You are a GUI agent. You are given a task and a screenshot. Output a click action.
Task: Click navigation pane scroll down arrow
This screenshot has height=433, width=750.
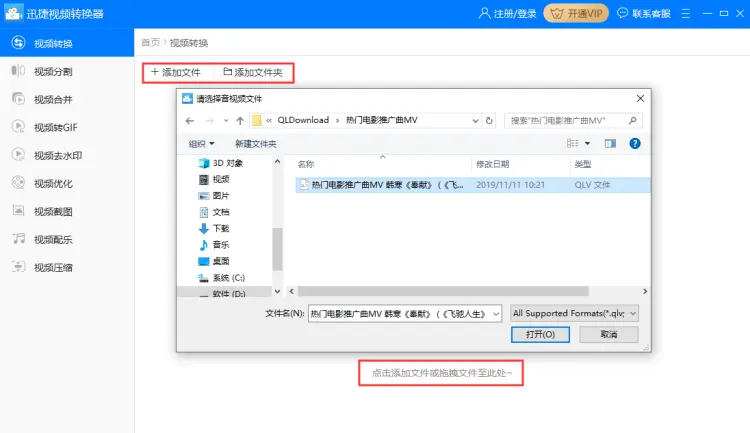point(277,291)
